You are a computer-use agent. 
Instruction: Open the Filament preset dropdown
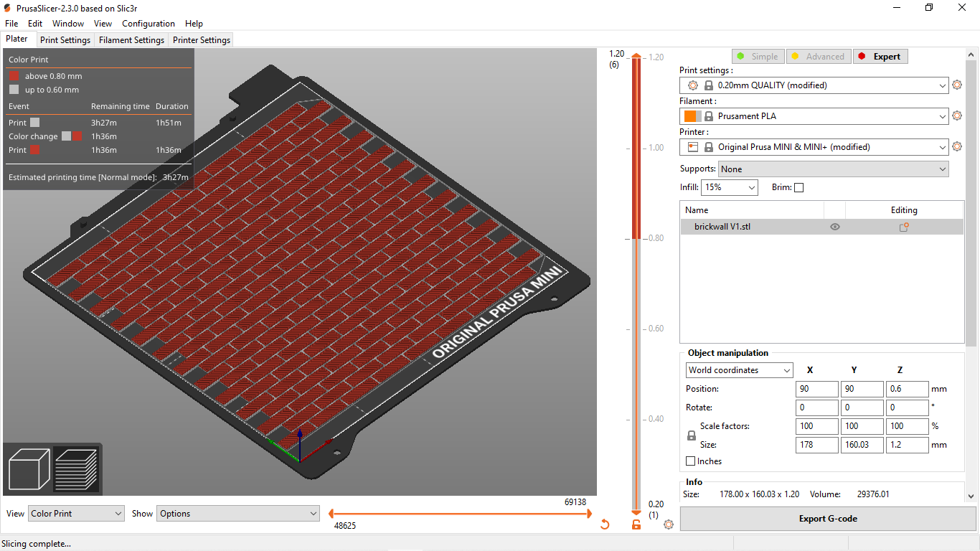pyautogui.click(x=814, y=116)
